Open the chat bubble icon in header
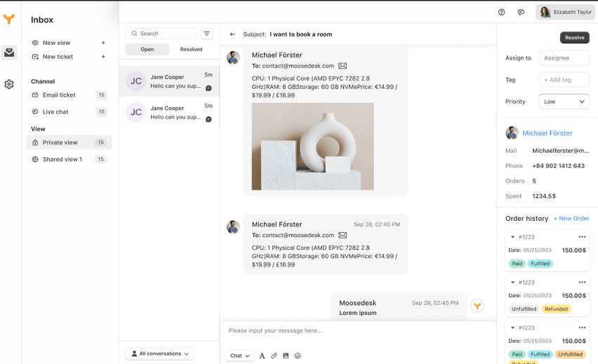Screen dimensions: 598x364 pos(521,12)
